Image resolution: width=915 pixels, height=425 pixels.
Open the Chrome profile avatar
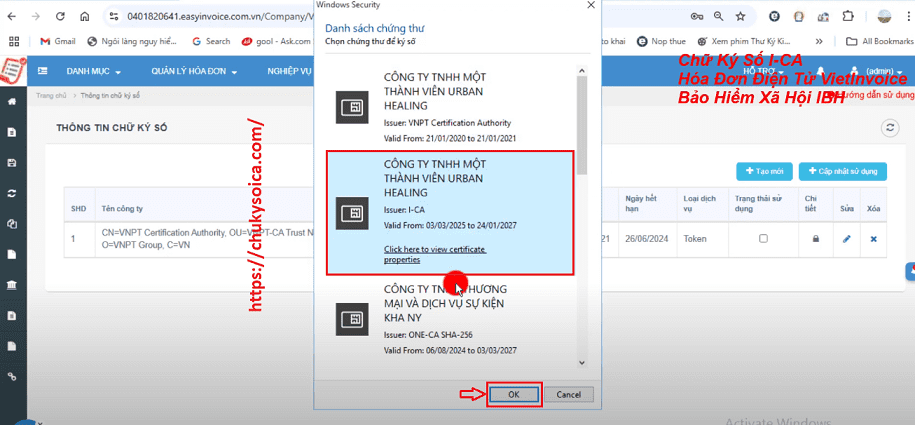[884, 16]
